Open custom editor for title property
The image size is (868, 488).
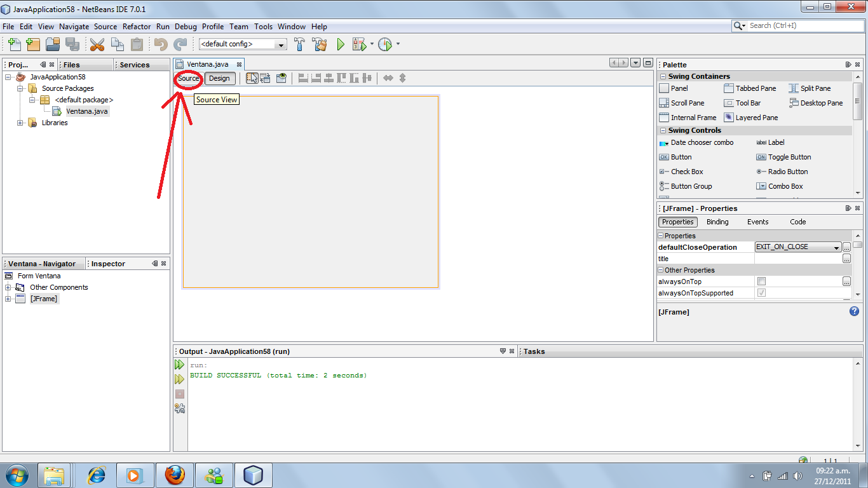(x=846, y=259)
